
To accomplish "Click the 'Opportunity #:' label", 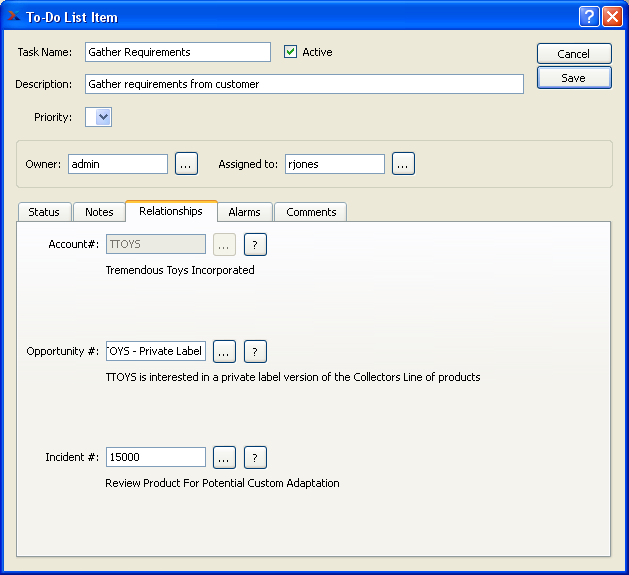I will pos(63,351).
